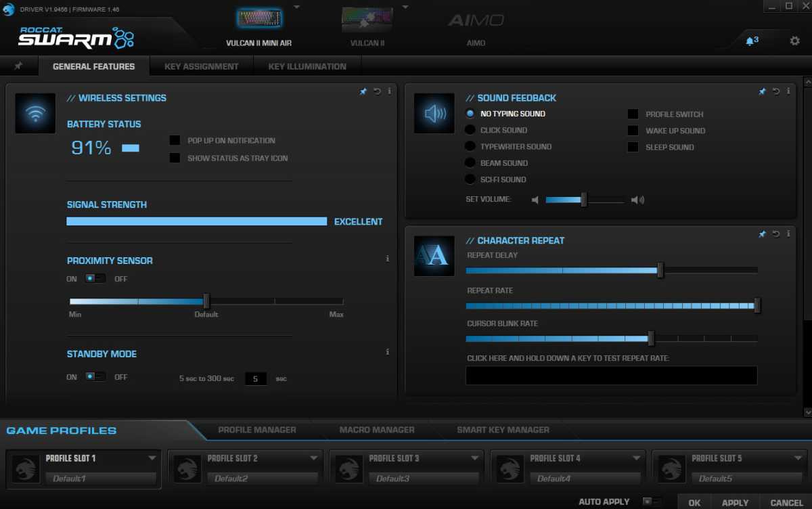Show info for Character Repeat panel
This screenshot has height=509, width=812.
789,234
